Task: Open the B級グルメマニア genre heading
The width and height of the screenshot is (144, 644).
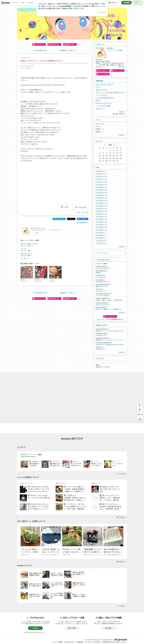Action: pos(61,483)
